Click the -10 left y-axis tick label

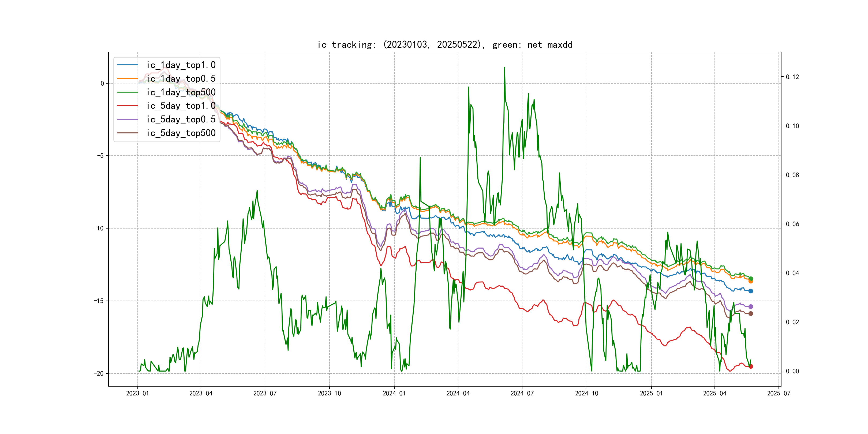pyautogui.click(x=98, y=228)
